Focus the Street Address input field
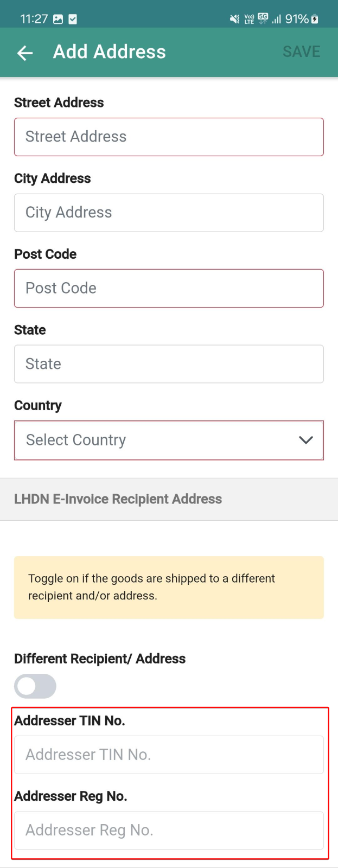 point(169,137)
